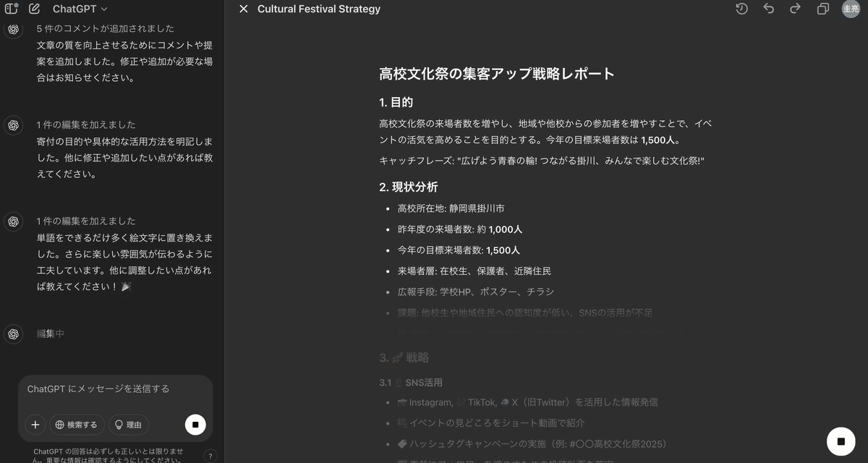Click the 編集中 status text
Viewport: 868px width, 463px height.
click(x=51, y=334)
